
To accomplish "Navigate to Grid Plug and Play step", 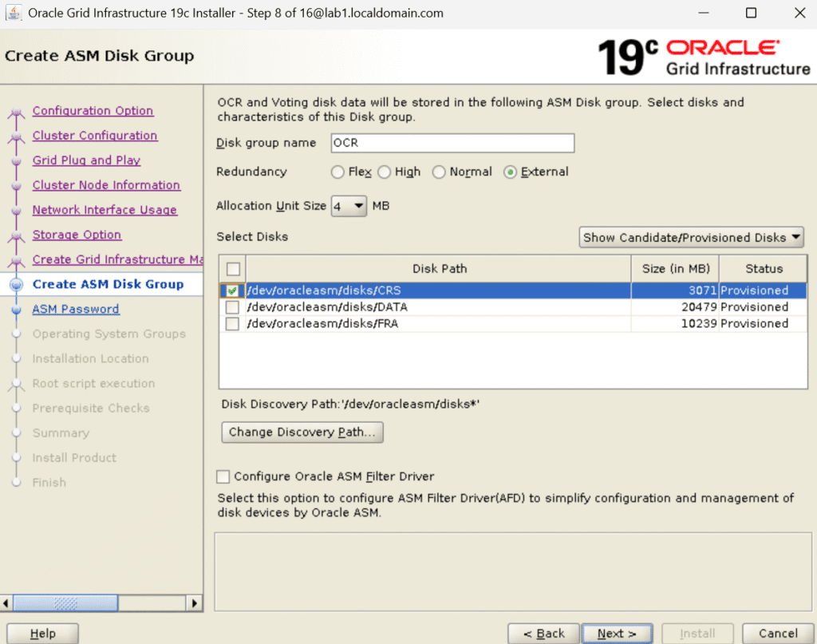I will coord(86,160).
